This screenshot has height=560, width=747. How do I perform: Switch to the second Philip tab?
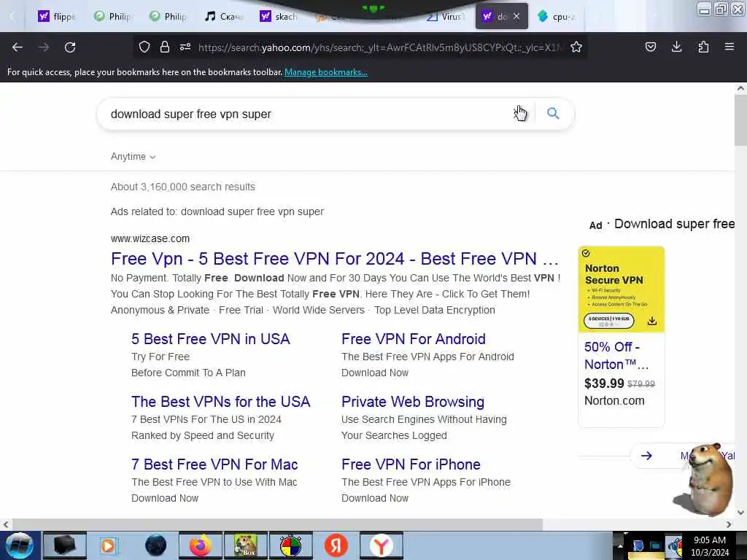tap(169, 17)
